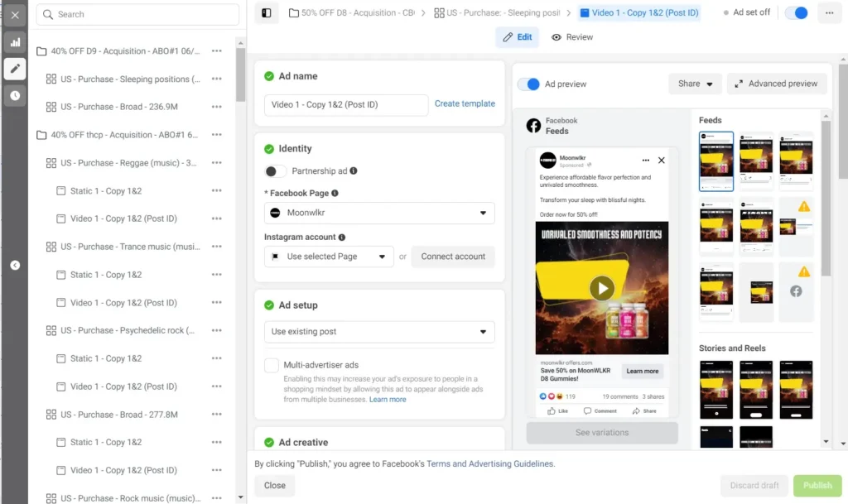Click the Ad name text field

pos(346,105)
